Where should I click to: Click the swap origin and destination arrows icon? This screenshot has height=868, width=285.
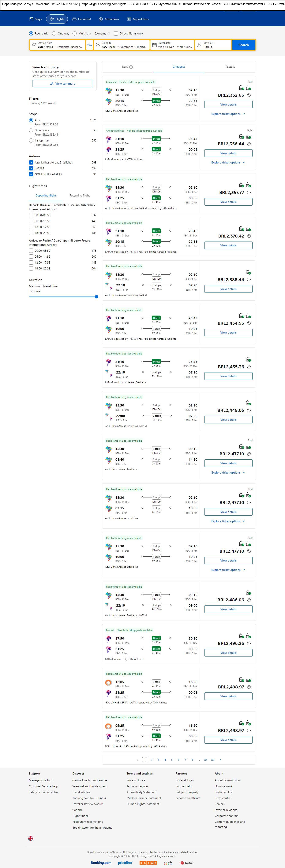tap(90, 45)
